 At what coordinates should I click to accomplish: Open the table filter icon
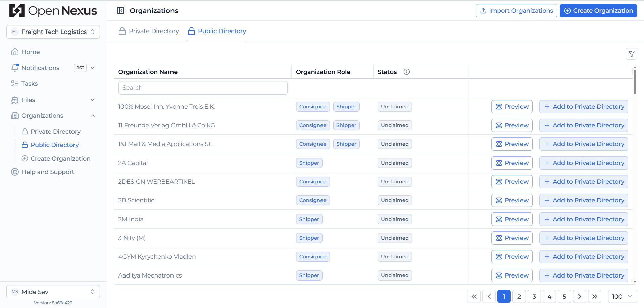pos(631,54)
